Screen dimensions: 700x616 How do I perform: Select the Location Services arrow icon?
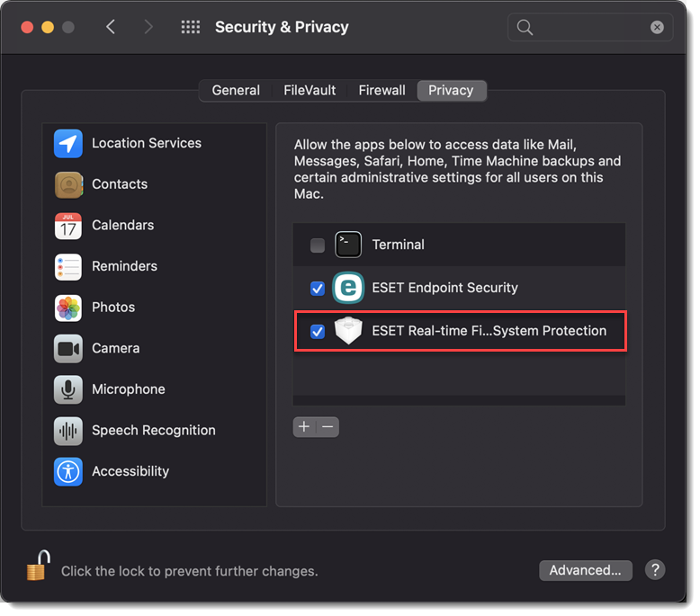click(x=68, y=144)
